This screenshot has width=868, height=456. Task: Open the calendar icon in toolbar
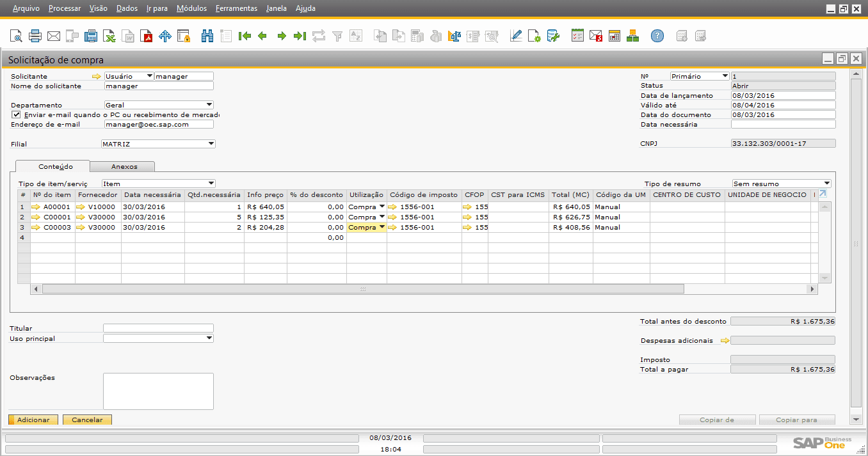point(614,36)
